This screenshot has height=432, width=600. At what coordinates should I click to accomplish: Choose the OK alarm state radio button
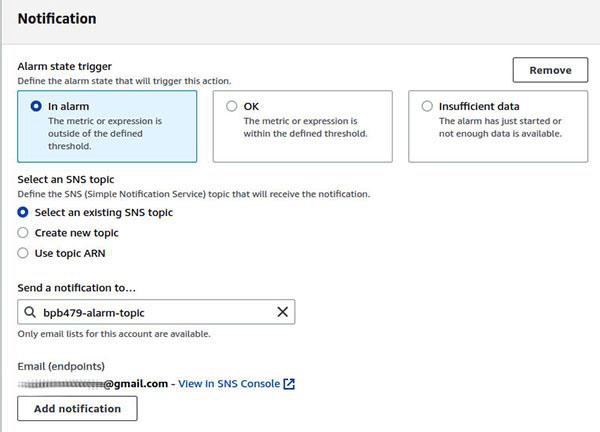point(232,106)
